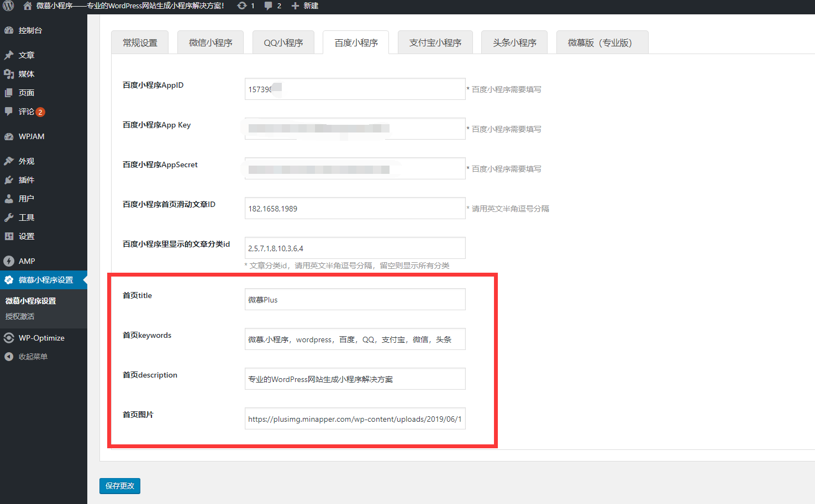Click the 百度小程序首页滑动文章ID field
Screen dimensions: 815x504
click(355, 209)
